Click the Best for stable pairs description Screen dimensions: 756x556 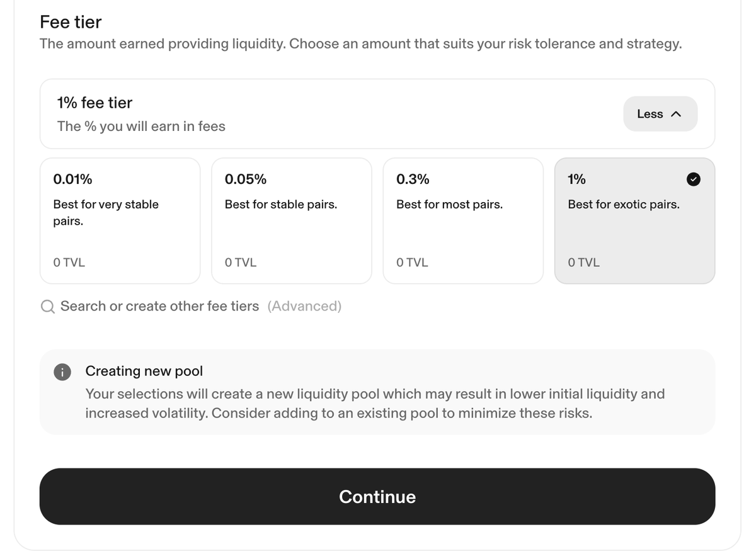(x=280, y=205)
